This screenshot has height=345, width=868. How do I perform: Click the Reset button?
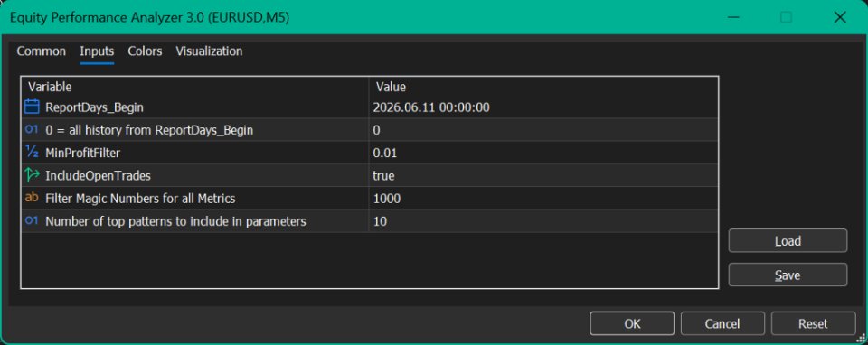point(813,323)
